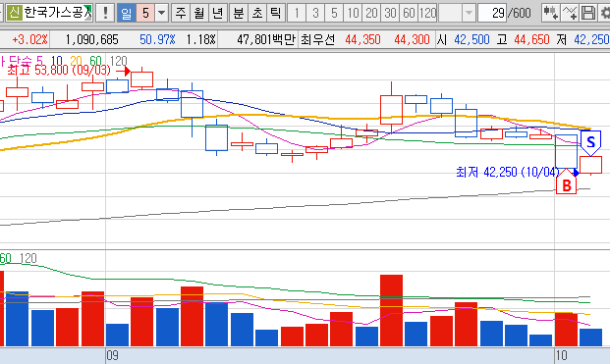Click the /600 total count label
Screen dimensions: 610x364
click(x=520, y=13)
